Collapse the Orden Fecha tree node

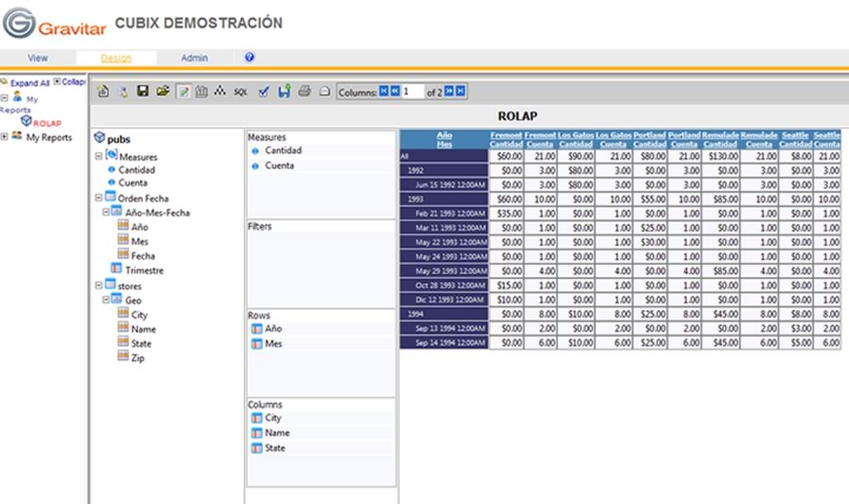(98, 198)
